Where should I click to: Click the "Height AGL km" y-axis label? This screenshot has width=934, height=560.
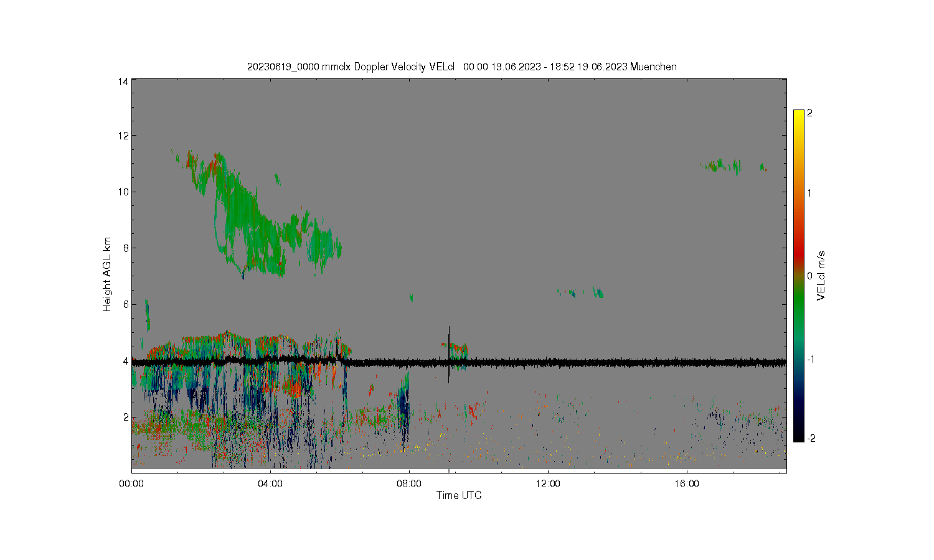tap(107, 274)
